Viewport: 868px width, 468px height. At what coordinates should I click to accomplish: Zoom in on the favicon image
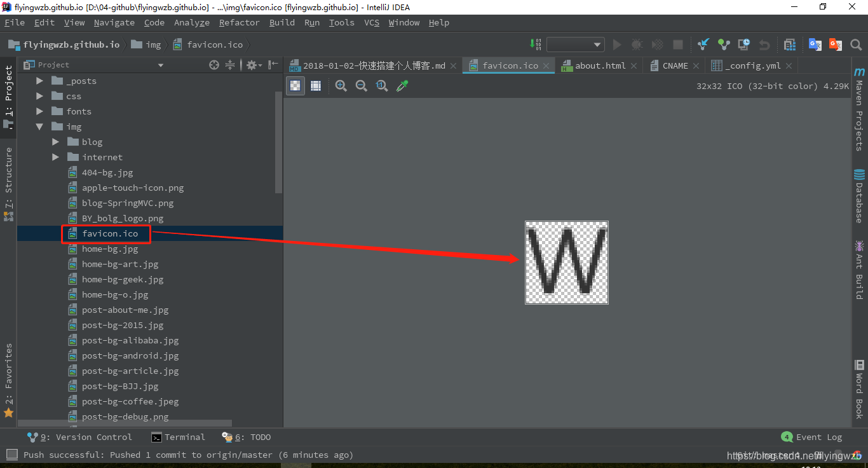tap(341, 86)
